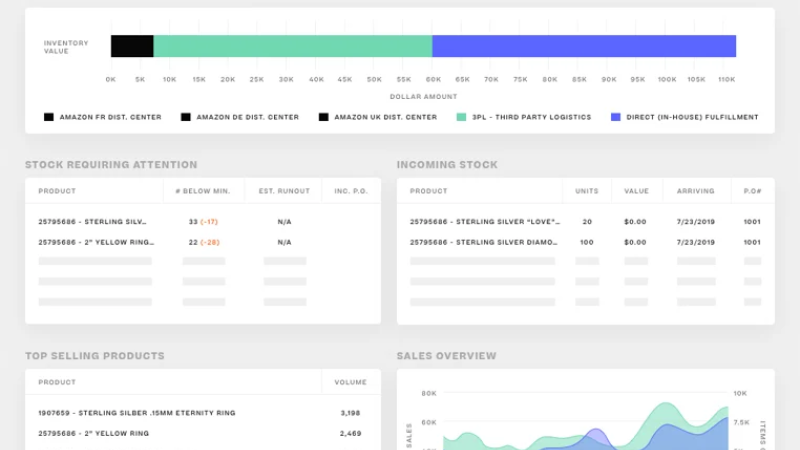Click the blue segment of the inventory bar
The image size is (800, 450).
click(584, 46)
